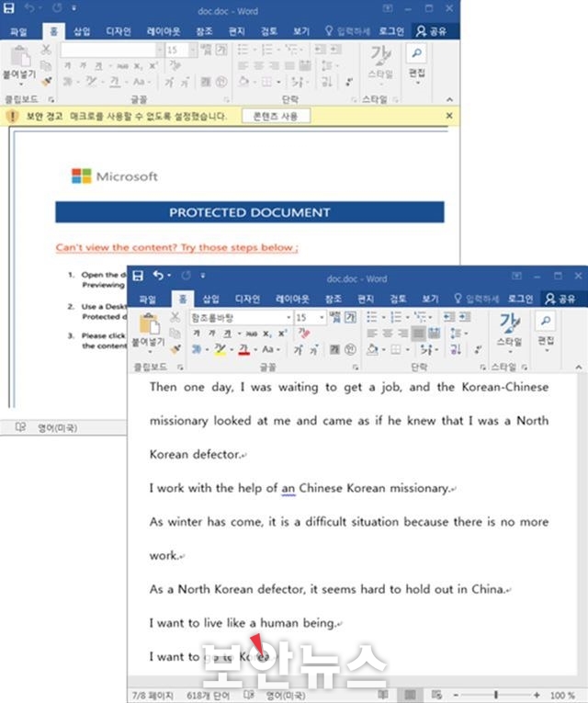This screenshot has width=588, height=703.
Task: Toggle Underline formatting in front window
Action: point(227,333)
